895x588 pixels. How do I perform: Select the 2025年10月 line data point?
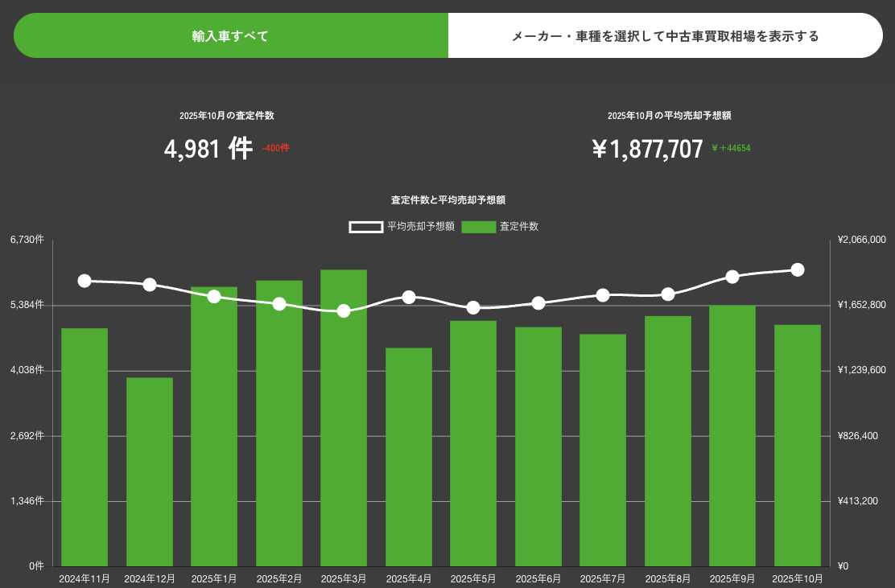[x=798, y=269]
